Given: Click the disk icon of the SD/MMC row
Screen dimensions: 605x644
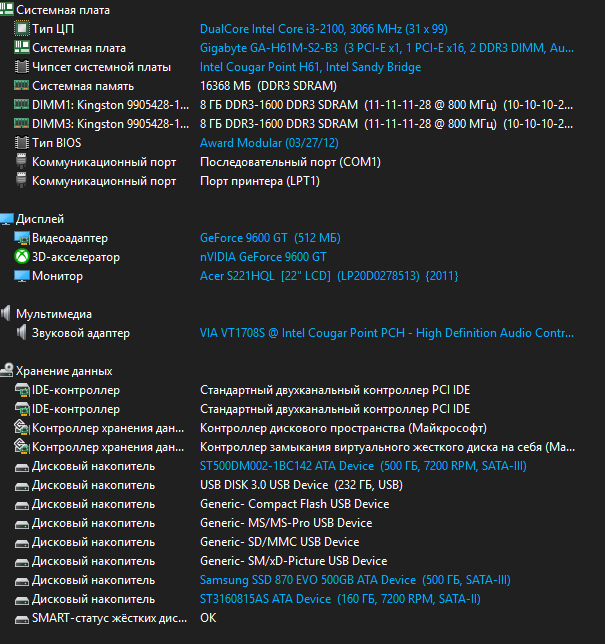Looking at the screenshot, I should point(22,543).
